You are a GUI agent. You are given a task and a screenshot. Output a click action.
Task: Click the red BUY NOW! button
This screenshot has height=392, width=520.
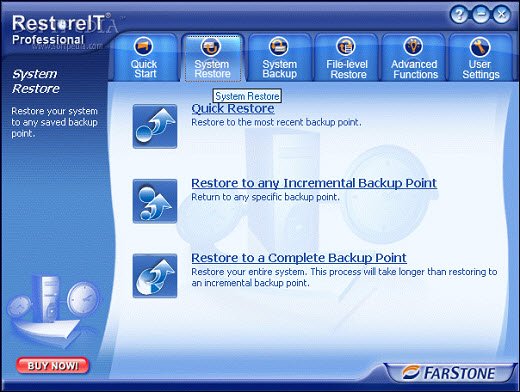[53, 366]
